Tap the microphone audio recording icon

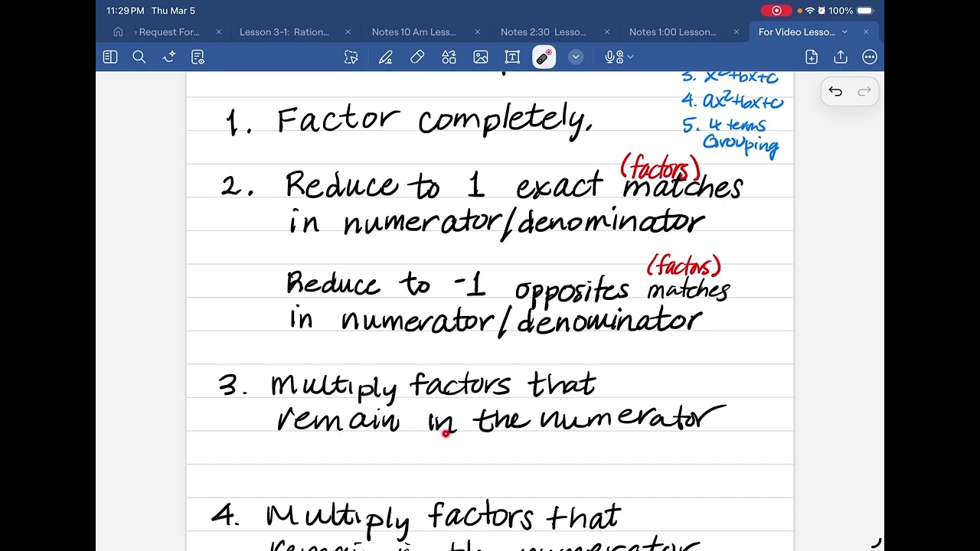(613, 57)
